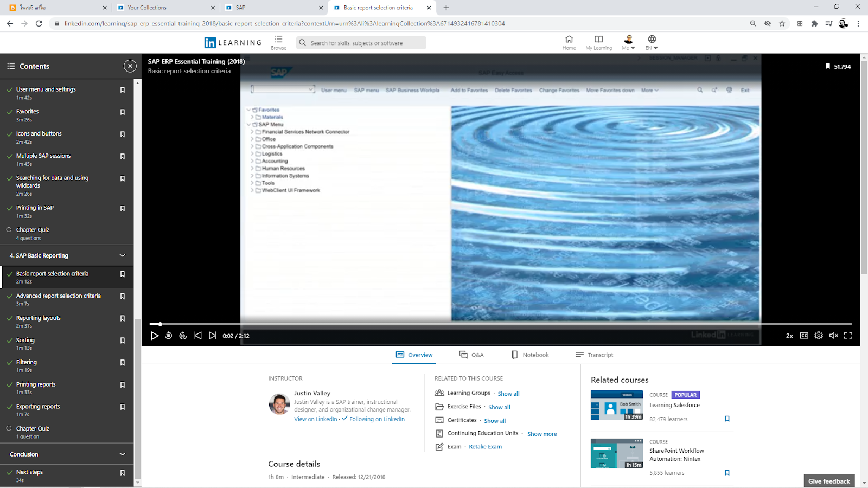Open video settings gear

point(819,336)
